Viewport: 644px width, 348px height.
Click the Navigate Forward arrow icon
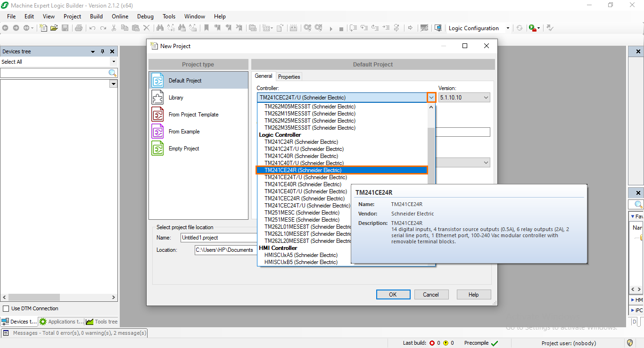16,28
